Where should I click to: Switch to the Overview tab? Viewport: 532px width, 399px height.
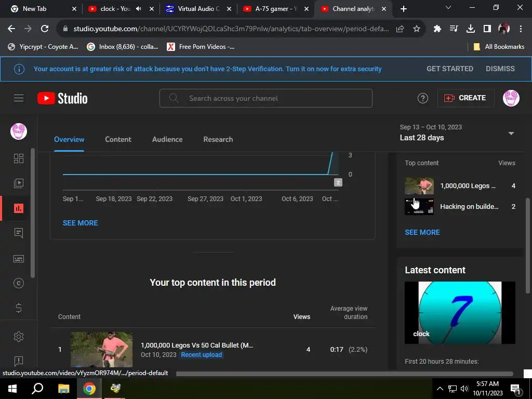tap(69, 139)
